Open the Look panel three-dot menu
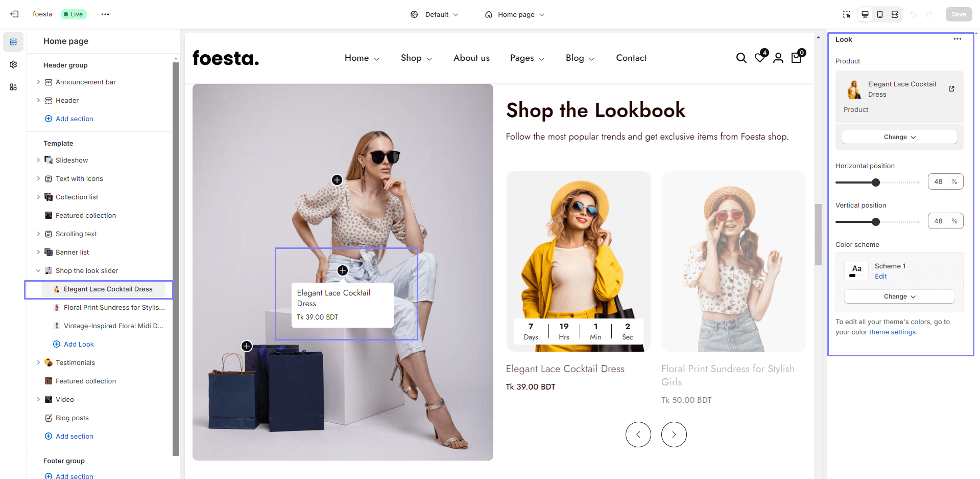The width and height of the screenshot is (980, 479). tap(958, 39)
